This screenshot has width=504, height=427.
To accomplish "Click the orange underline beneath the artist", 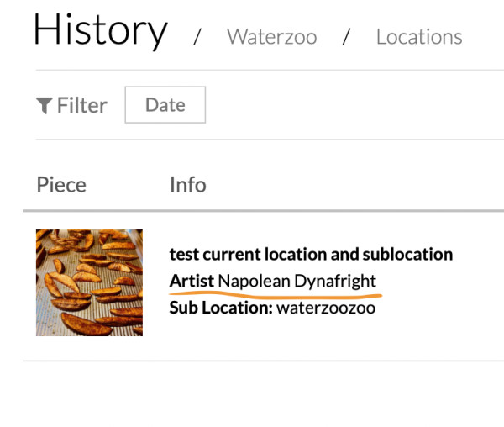I will (x=277, y=295).
